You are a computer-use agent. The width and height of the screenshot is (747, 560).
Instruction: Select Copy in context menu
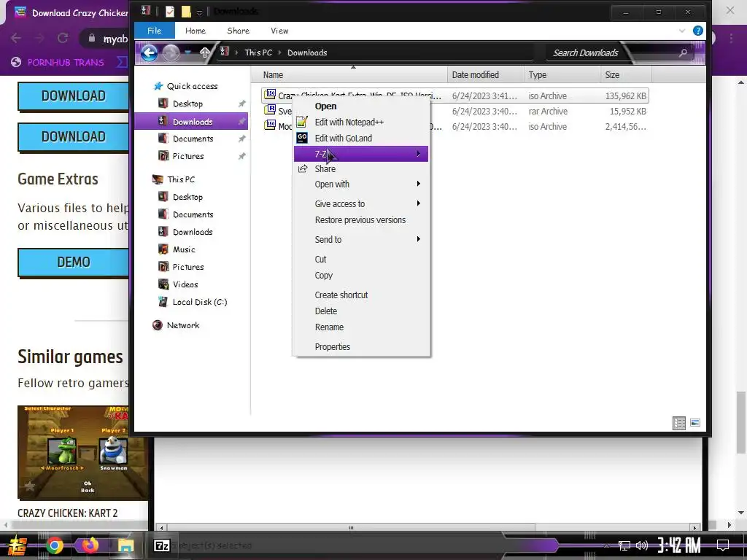[323, 275]
